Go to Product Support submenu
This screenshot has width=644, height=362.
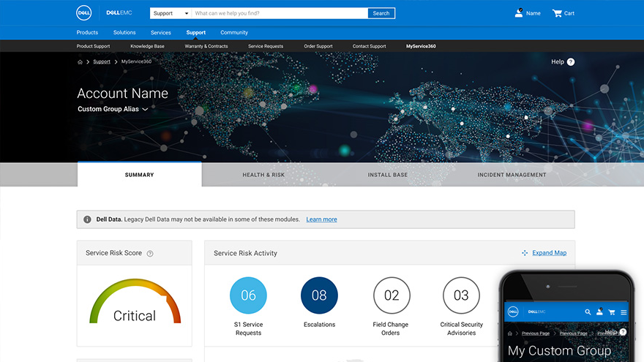[x=93, y=46]
